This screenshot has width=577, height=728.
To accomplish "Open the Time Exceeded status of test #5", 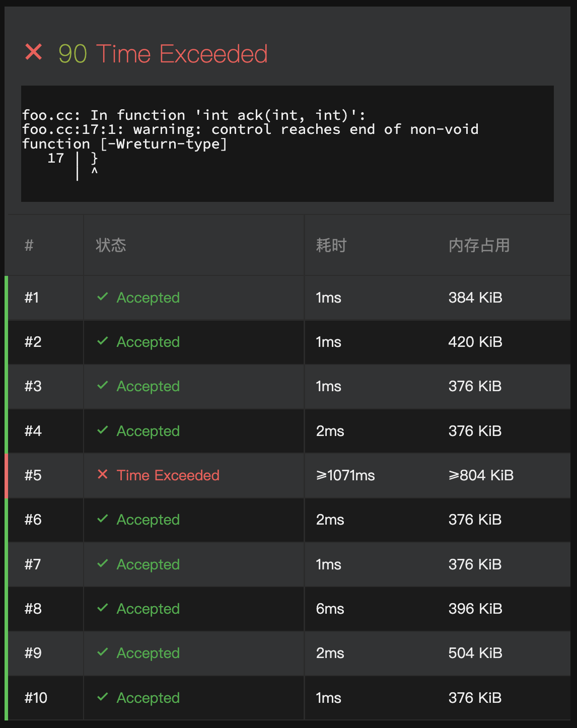I will pos(168,475).
